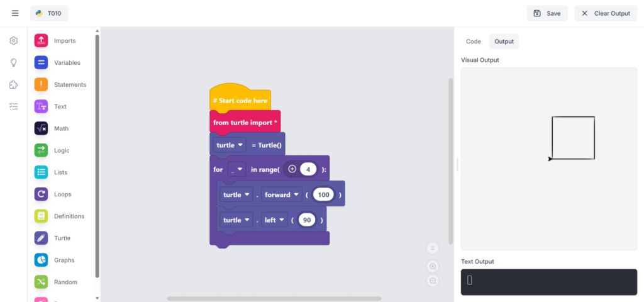Click the range value 4 input field

308,169
